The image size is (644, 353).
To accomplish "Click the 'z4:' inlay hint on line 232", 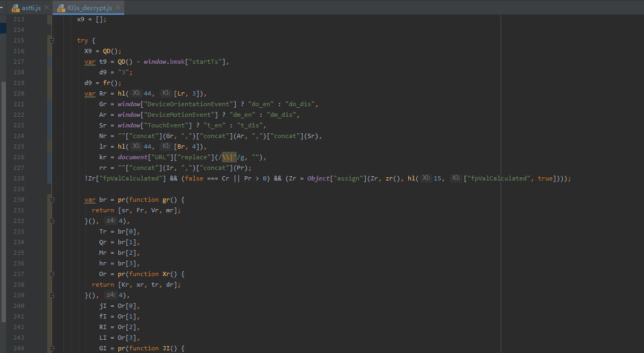I will [x=110, y=221].
